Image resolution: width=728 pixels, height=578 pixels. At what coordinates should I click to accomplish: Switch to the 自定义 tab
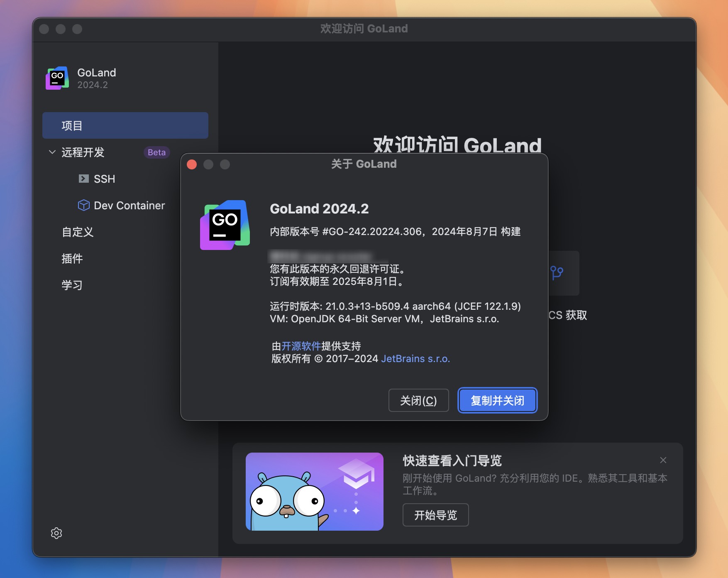click(x=78, y=232)
